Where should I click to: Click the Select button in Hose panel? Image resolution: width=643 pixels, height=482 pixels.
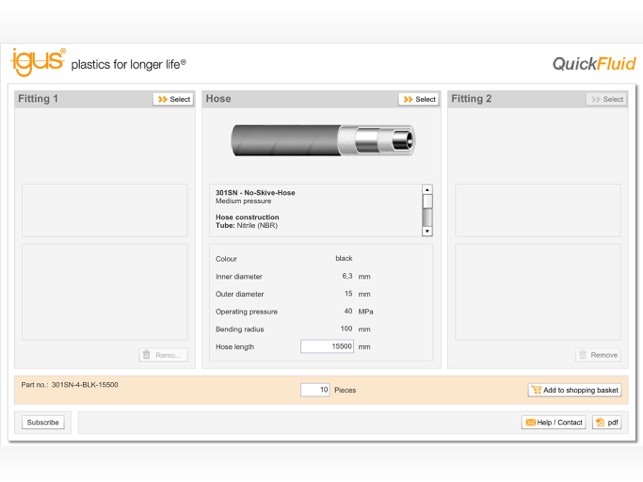[418, 99]
